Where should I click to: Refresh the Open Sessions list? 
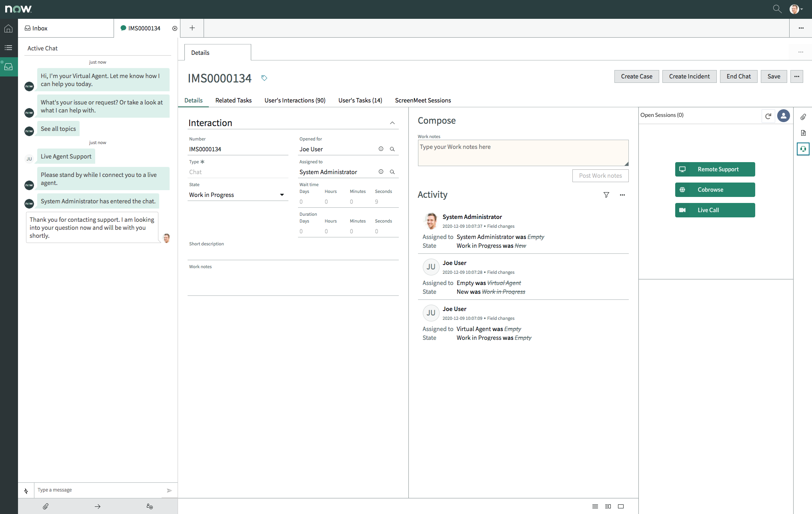coord(768,116)
